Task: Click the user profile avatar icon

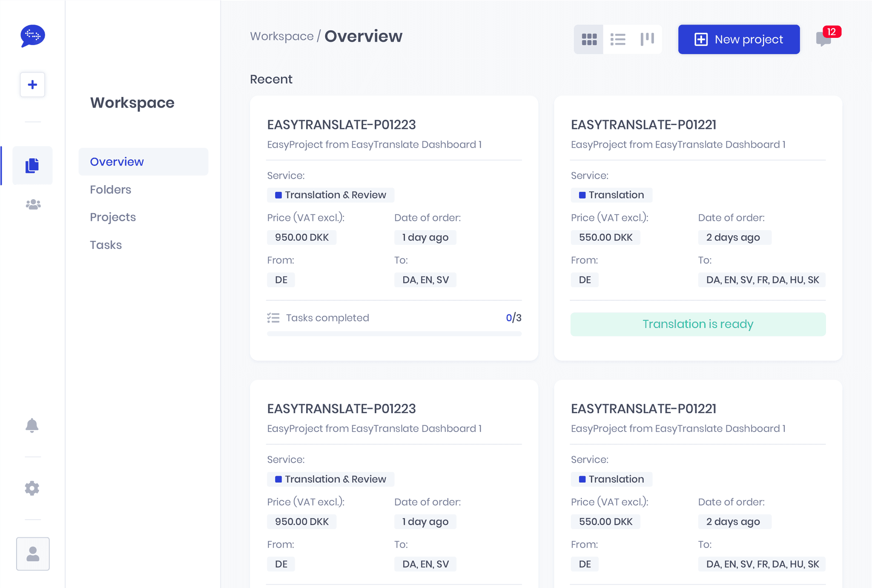Action: pyautogui.click(x=33, y=554)
